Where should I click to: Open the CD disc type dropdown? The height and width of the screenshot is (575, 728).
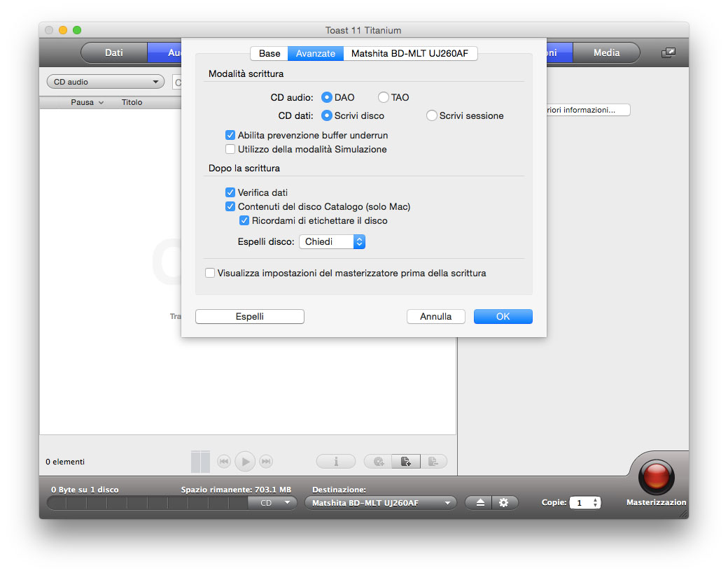(x=272, y=503)
